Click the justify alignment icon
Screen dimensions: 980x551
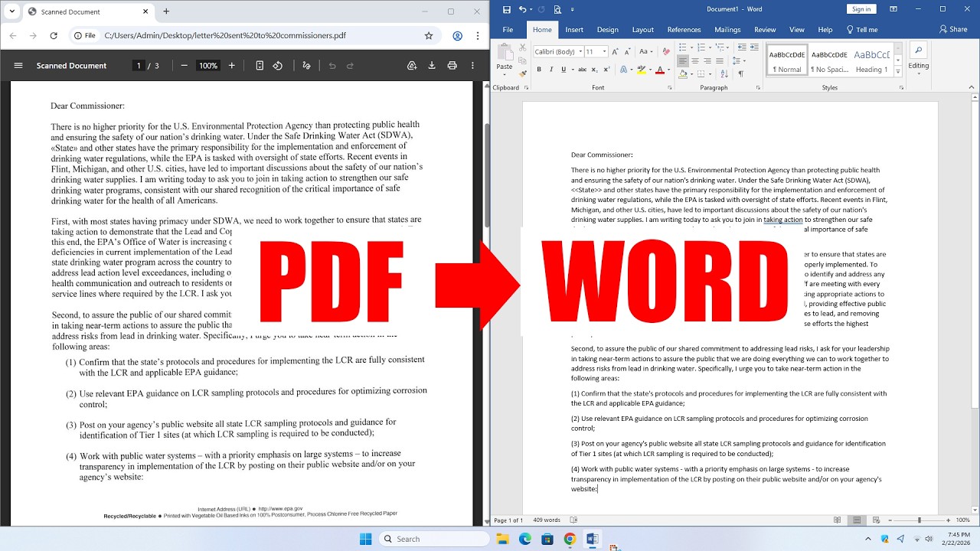coord(720,60)
